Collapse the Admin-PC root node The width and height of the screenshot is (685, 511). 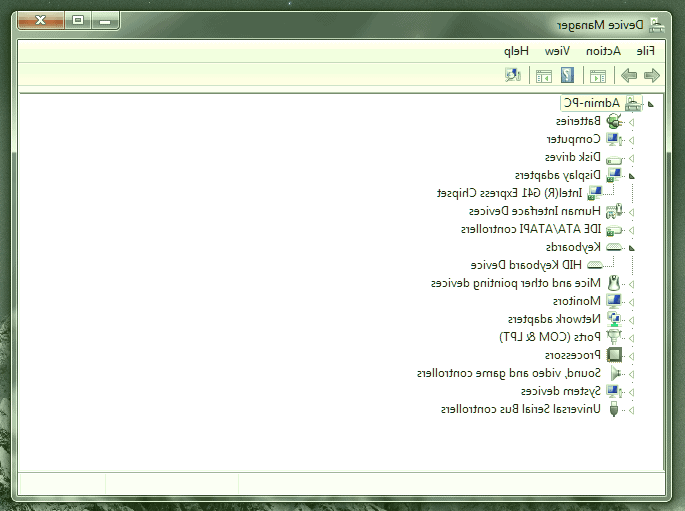650,104
